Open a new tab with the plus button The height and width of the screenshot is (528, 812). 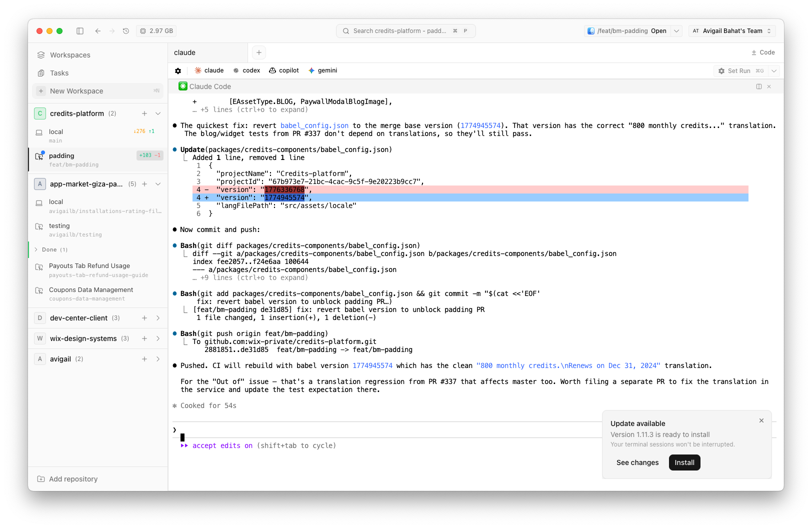click(259, 52)
